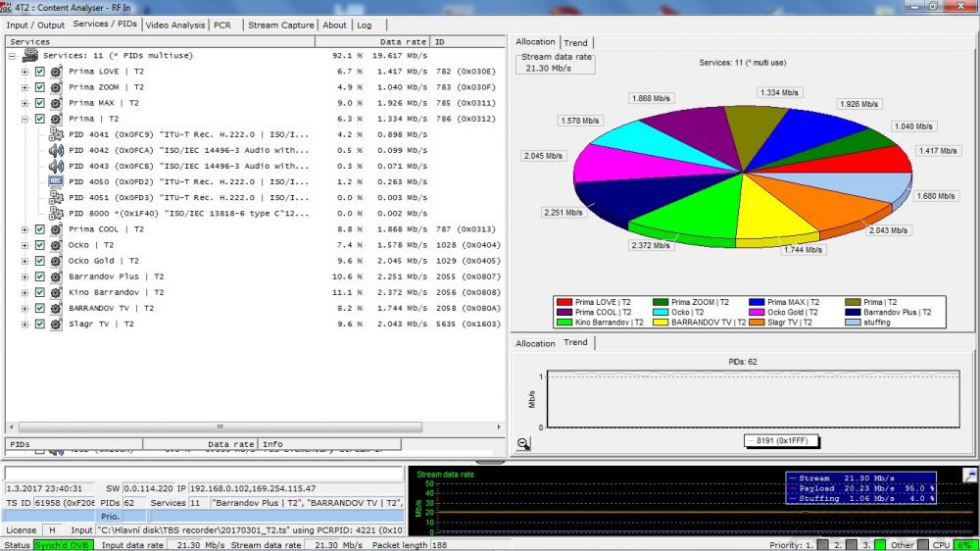Click the stream data rate graph corner icon
Image resolution: width=980 pixels, height=551 pixels.
(970, 476)
